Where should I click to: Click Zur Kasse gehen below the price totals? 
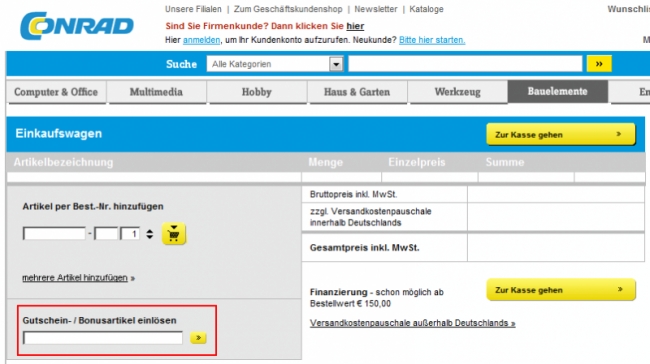coord(561,290)
